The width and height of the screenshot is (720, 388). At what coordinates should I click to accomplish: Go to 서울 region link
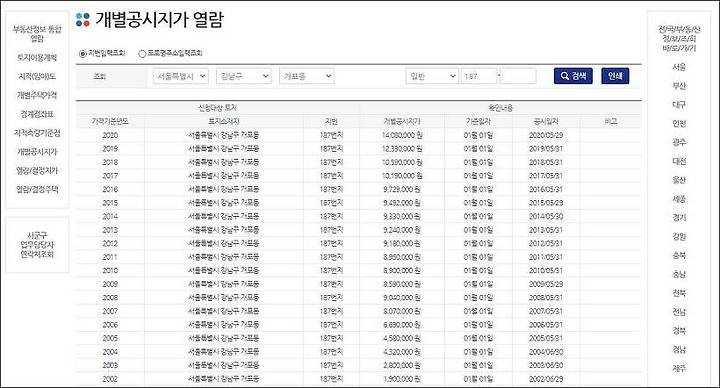[679, 67]
